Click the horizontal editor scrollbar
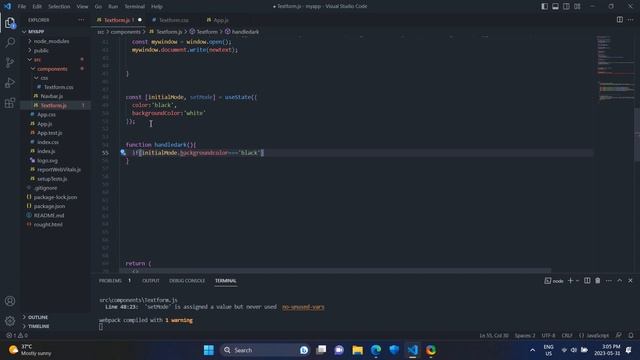Viewport: 640px width, 360px height. pyautogui.click(x=335, y=270)
